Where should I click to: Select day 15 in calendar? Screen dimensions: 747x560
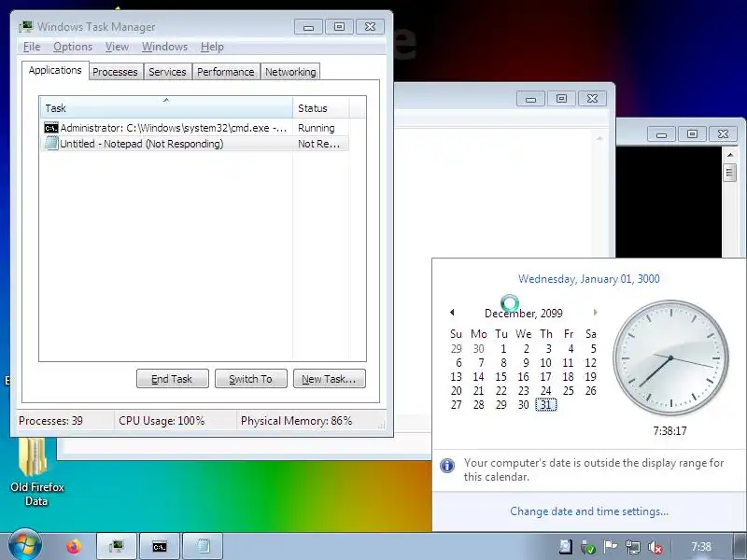click(x=500, y=377)
